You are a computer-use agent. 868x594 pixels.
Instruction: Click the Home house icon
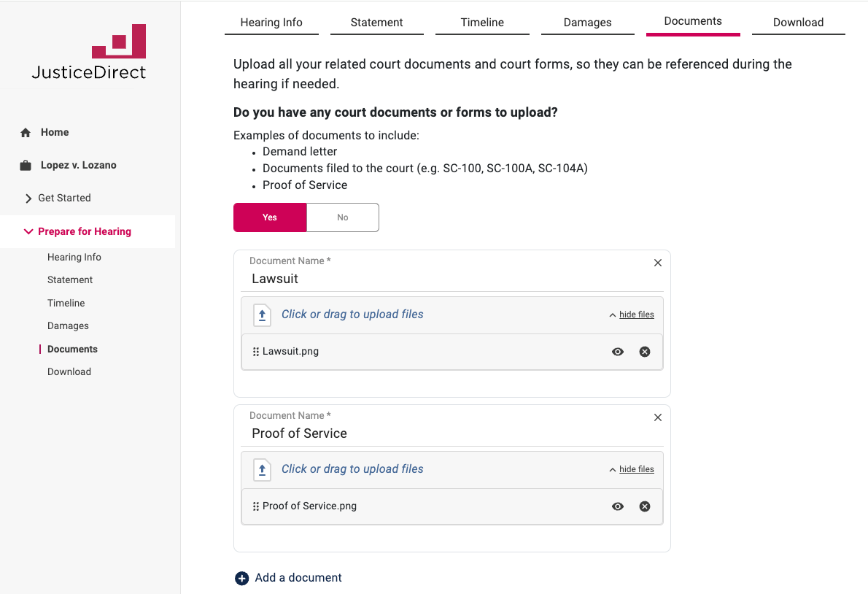tap(26, 133)
